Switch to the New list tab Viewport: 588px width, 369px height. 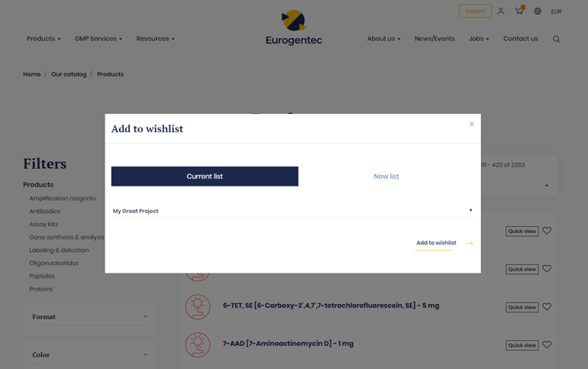point(386,176)
